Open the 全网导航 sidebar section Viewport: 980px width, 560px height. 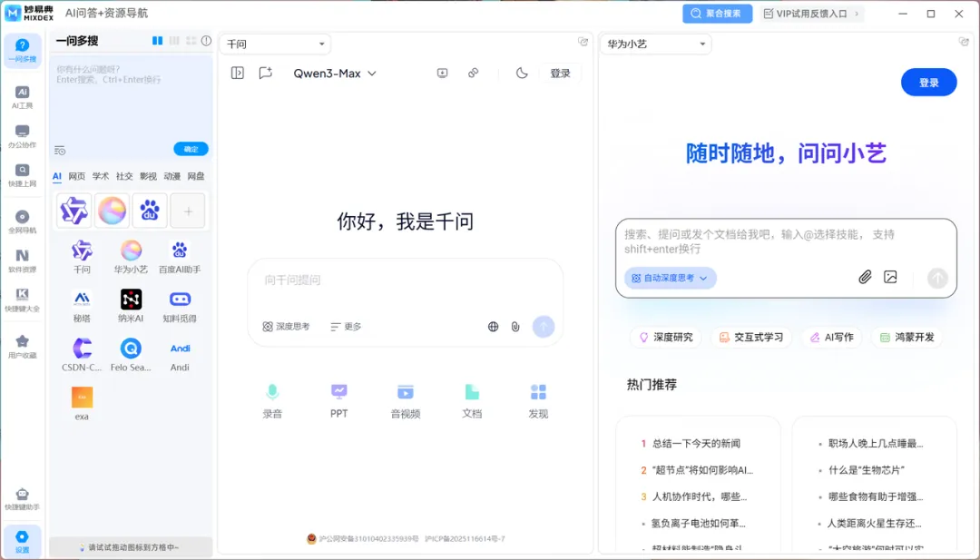click(x=22, y=221)
